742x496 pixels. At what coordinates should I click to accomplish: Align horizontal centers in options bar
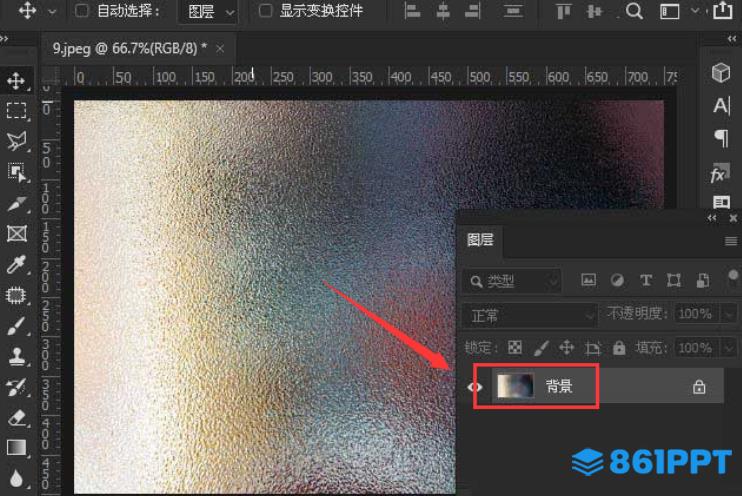click(443, 11)
